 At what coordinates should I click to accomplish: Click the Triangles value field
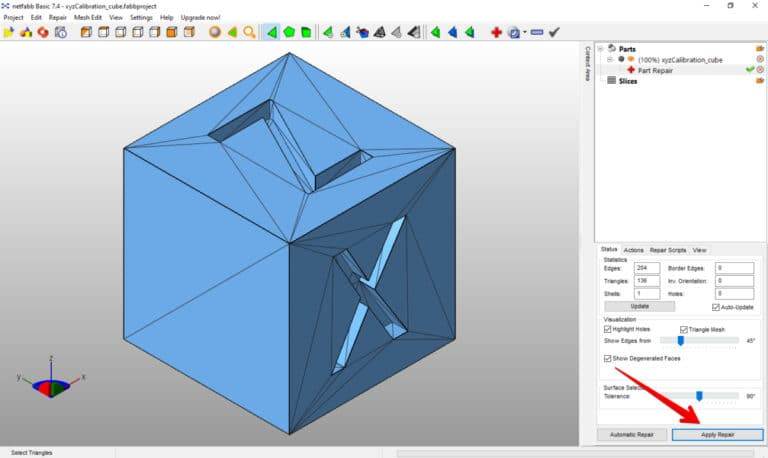click(x=647, y=281)
